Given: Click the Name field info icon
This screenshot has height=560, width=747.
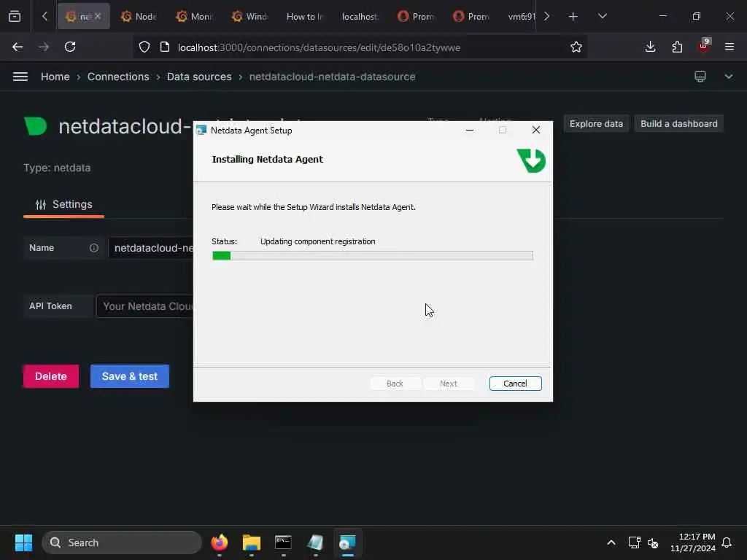Looking at the screenshot, I should click(94, 248).
